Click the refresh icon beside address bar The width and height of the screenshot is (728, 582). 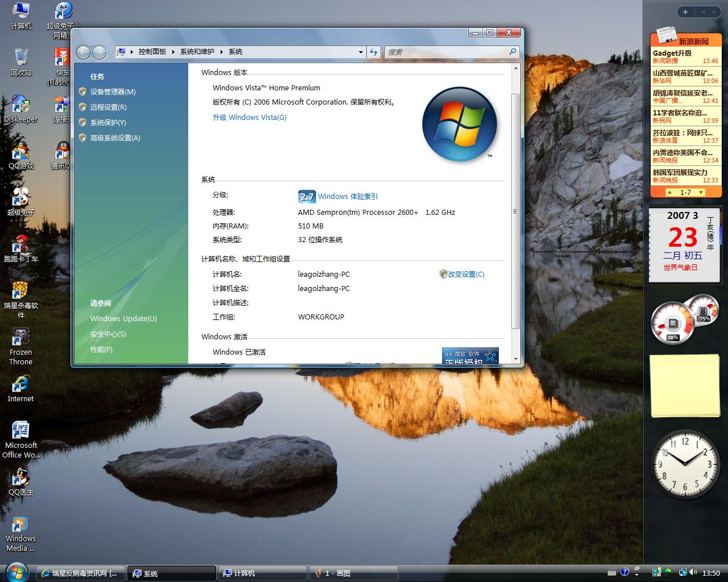pos(374,52)
